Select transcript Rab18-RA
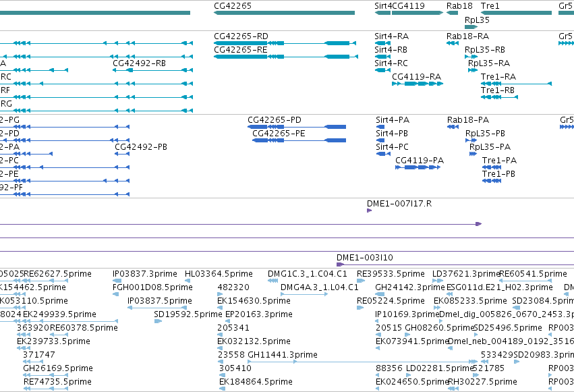The image size is (574, 392). tap(468, 36)
